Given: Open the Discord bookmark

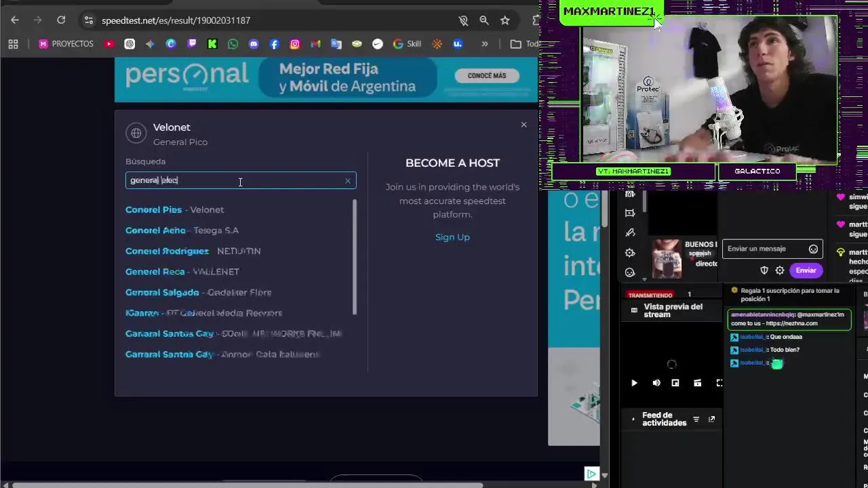Looking at the screenshot, I should 254,44.
